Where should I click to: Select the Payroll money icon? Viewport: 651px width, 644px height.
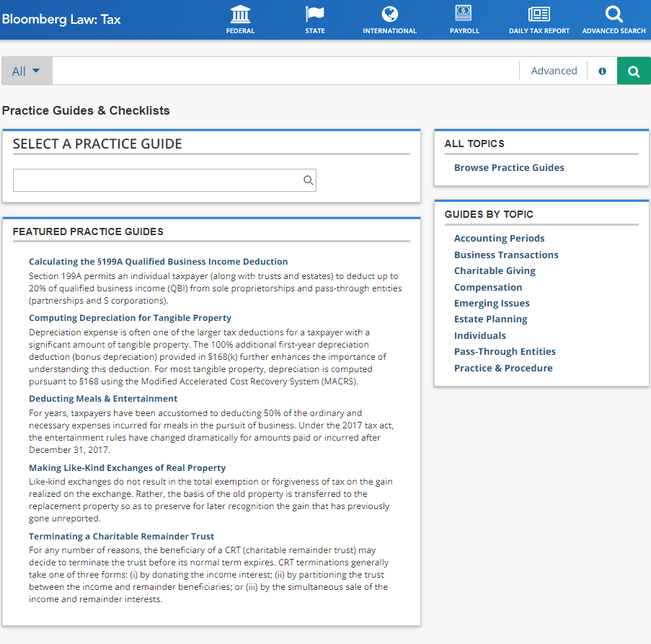(464, 14)
